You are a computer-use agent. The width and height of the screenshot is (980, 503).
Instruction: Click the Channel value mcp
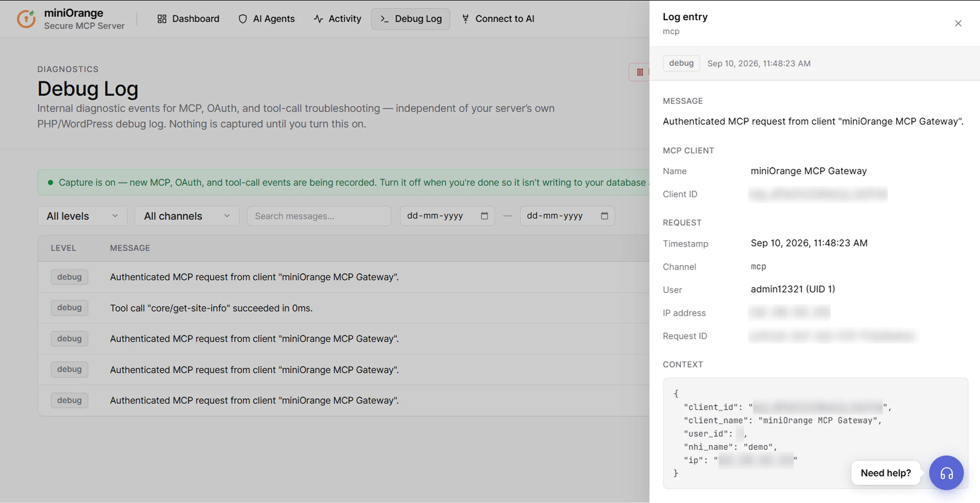coord(758,266)
